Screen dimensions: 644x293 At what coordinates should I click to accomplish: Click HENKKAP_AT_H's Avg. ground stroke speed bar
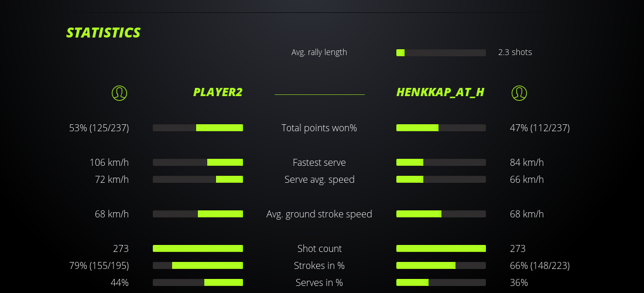(441, 214)
